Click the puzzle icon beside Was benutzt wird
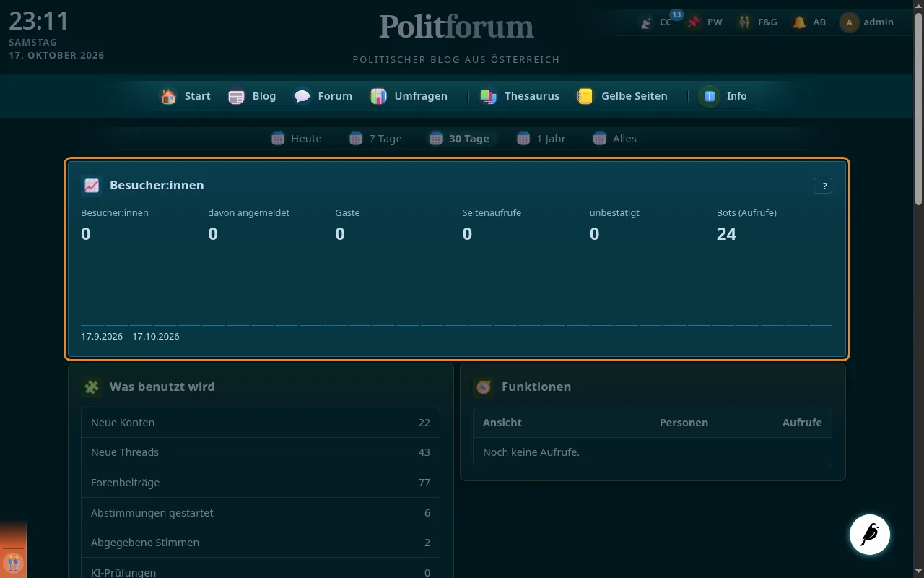924x578 pixels. [92, 387]
